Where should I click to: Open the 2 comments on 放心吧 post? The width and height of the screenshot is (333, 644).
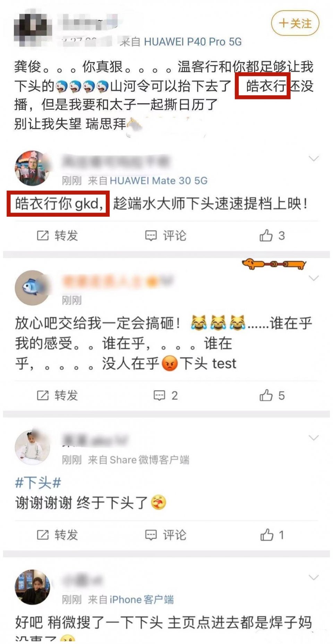[166, 395]
